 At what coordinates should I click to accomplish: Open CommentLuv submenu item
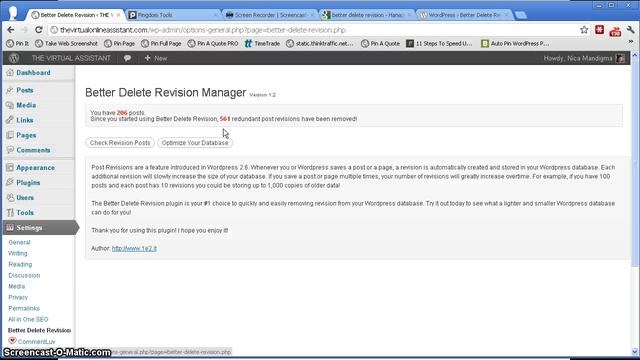36,342
